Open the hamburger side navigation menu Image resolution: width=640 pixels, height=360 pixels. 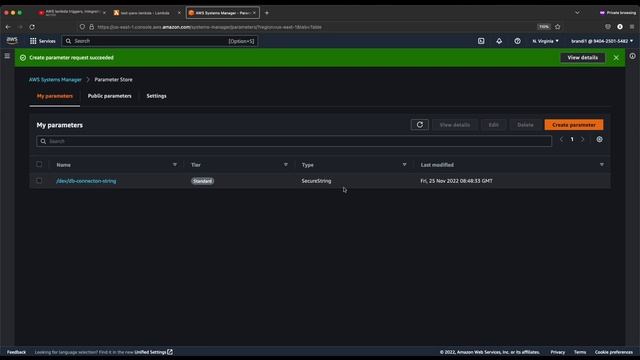7,56
